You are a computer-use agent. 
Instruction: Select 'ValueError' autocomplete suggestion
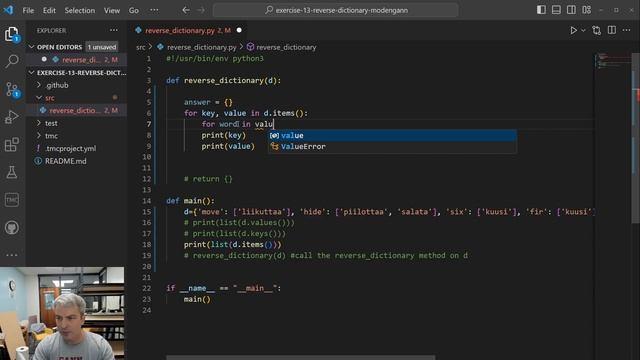tap(392, 147)
